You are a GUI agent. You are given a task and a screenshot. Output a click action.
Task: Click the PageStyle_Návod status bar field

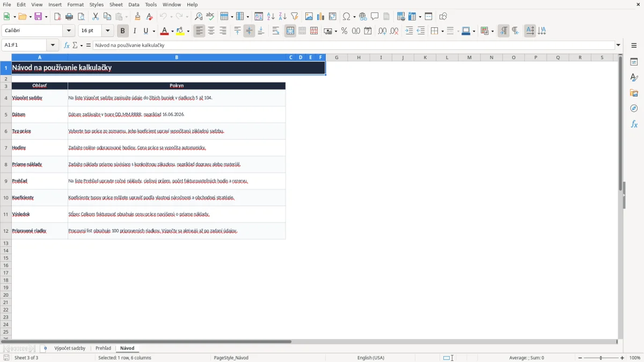(231, 358)
